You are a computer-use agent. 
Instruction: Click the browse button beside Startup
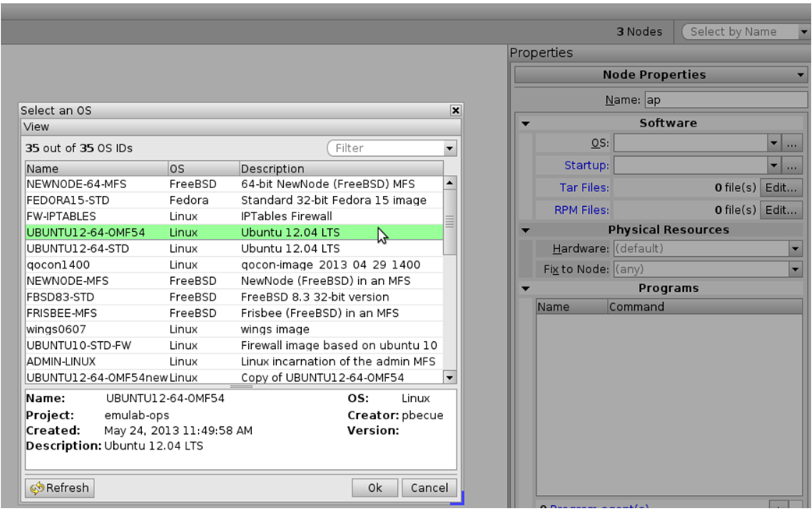[x=792, y=166]
